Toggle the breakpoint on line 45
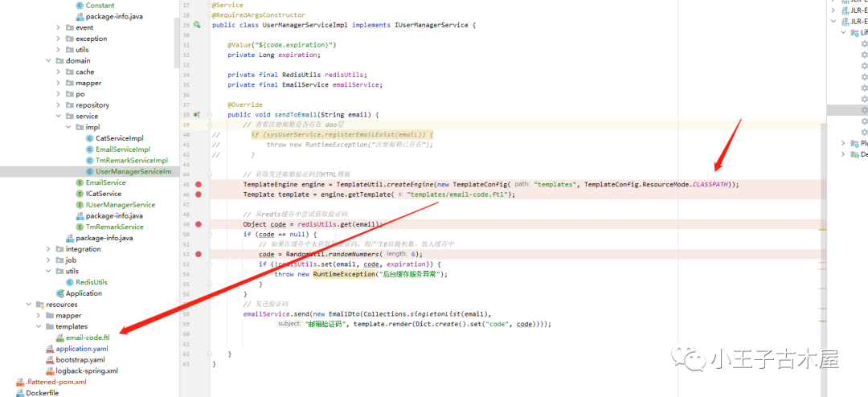This screenshot has width=868, height=397. (x=199, y=184)
